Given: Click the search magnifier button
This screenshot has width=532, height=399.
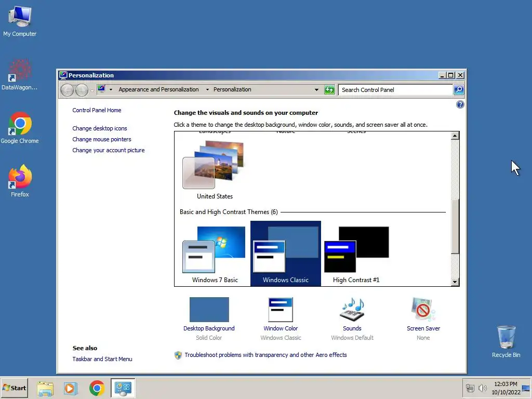Looking at the screenshot, I should pos(459,90).
